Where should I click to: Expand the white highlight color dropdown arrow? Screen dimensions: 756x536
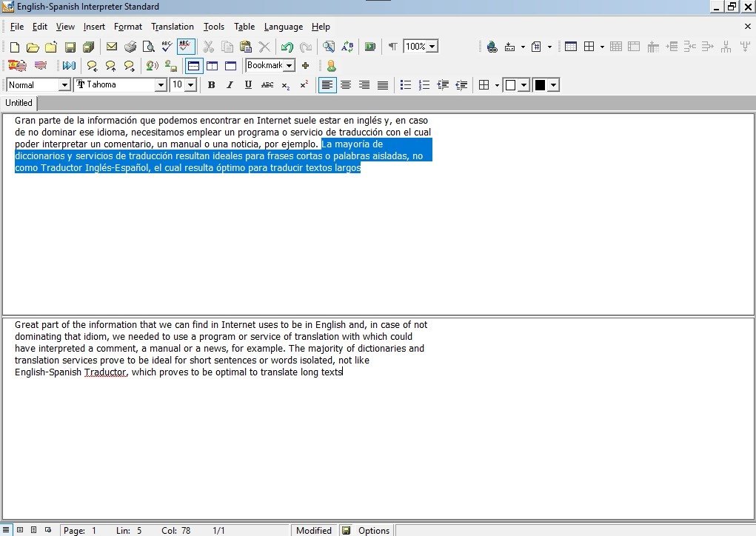click(523, 85)
